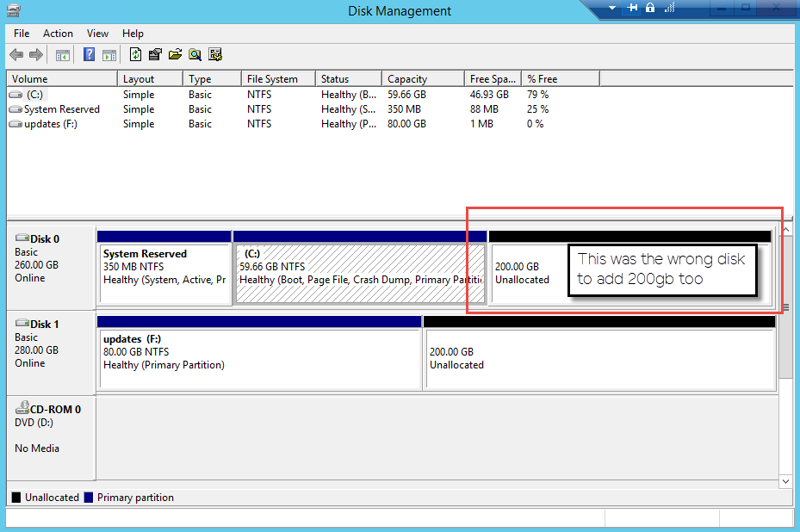Click the magnifier Explore toolbar icon
The height and width of the screenshot is (532, 800).
point(195,54)
